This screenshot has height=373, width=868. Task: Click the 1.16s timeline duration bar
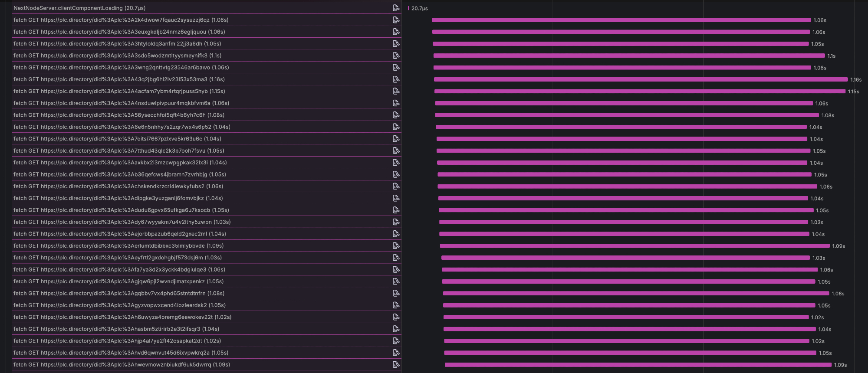641,79
